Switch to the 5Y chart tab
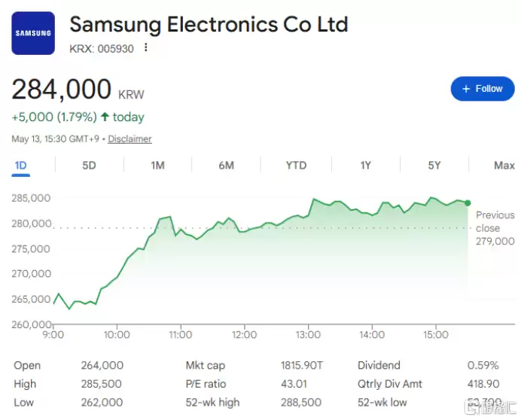This screenshot has width=521, height=420. click(x=434, y=165)
